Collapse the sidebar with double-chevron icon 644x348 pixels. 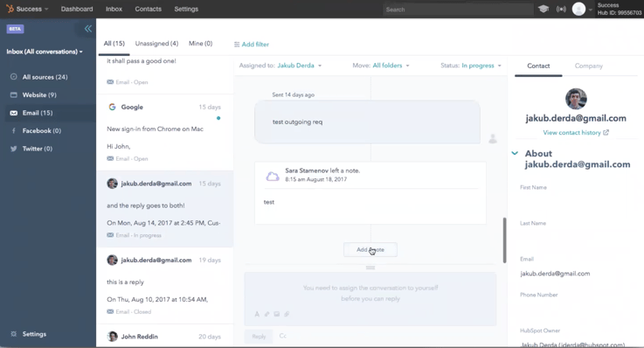point(88,29)
